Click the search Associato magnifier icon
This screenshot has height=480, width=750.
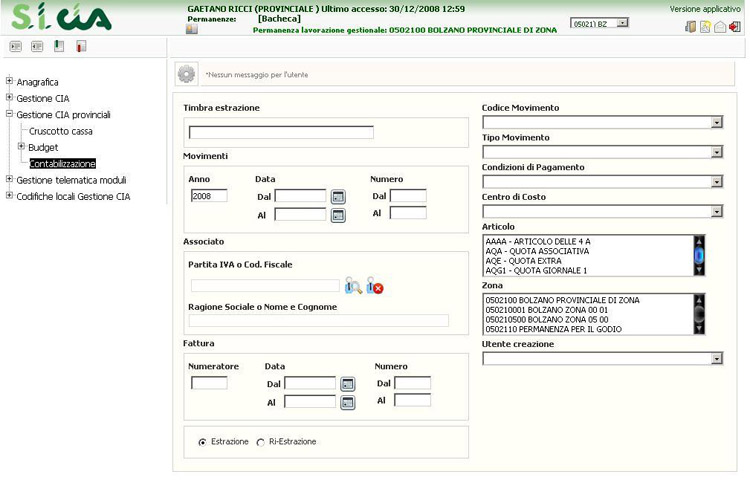[353, 285]
